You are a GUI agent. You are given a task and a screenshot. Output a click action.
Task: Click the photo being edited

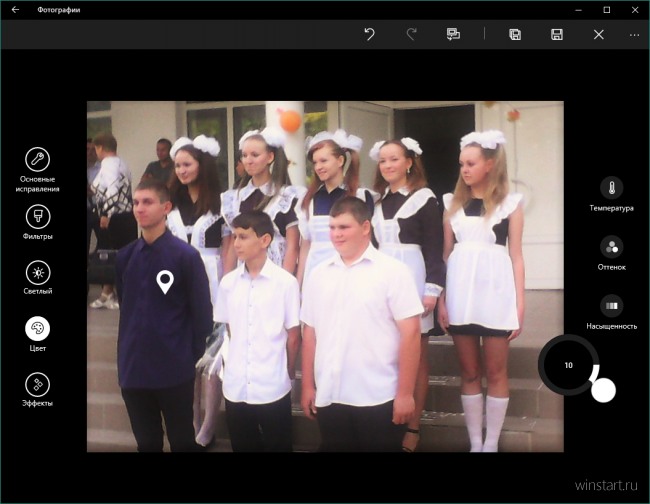point(325,276)
